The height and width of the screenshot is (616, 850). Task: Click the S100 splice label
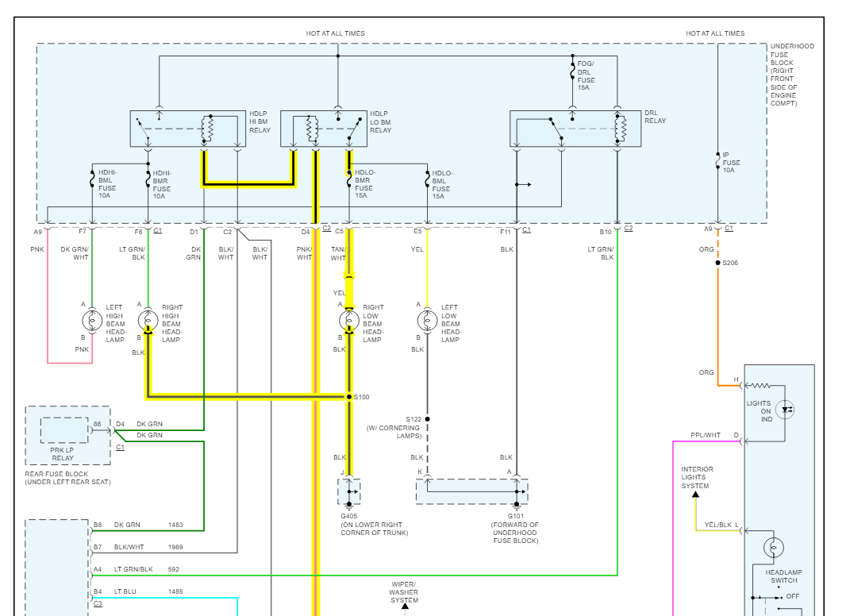pos(362,398)
